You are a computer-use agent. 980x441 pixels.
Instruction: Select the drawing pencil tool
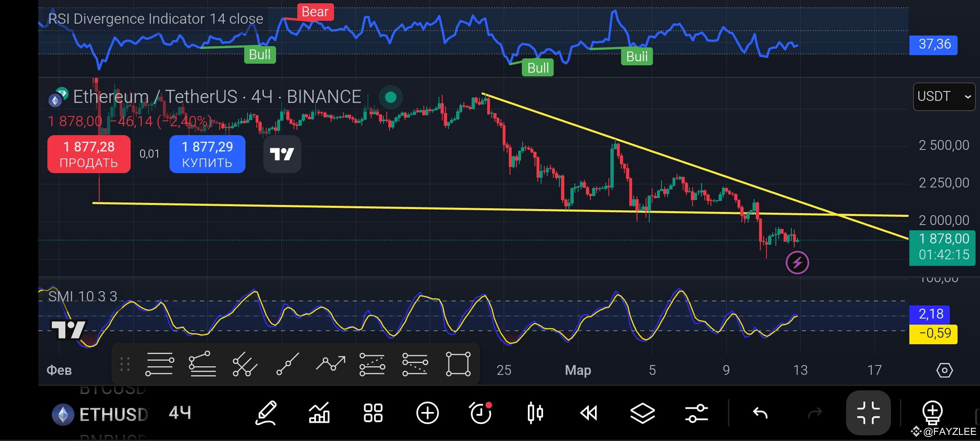(x=266, y=414)
